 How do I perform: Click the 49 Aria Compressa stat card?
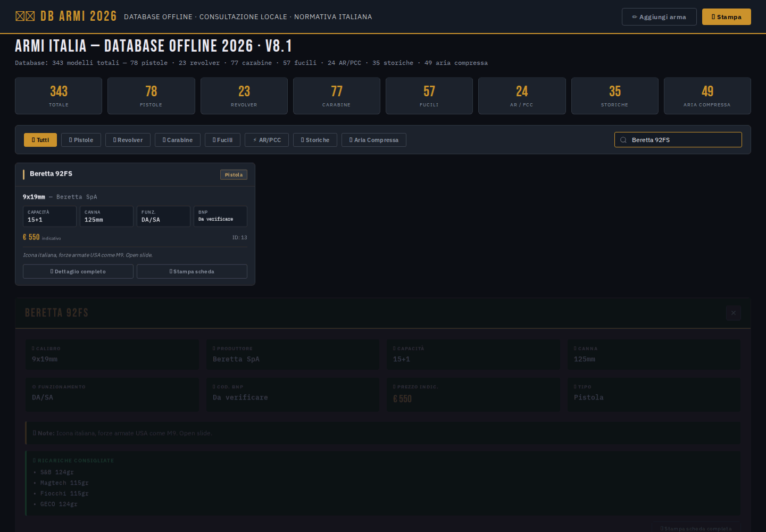pyautogui.click(x=707, y=96)
